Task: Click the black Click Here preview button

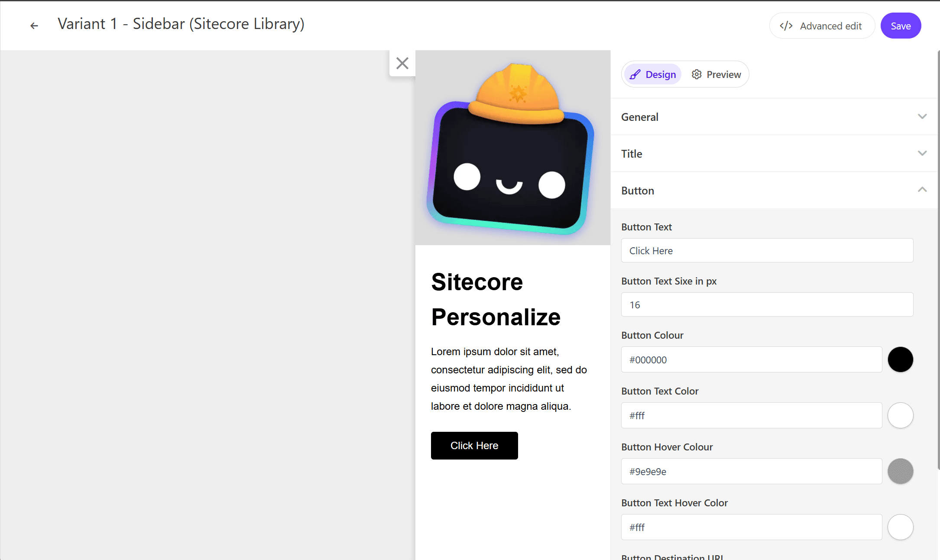Action: [474, 445]
